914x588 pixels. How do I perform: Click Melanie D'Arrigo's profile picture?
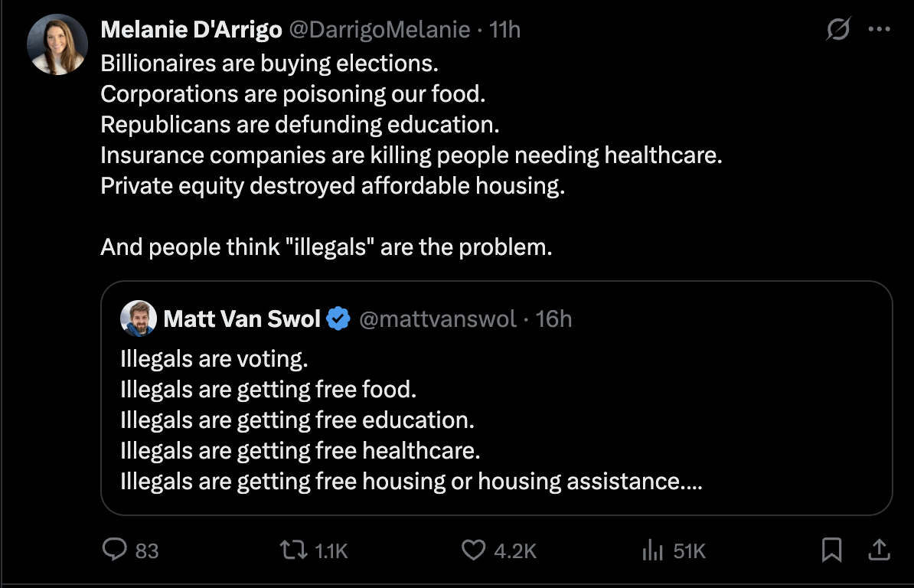click(x=57, y=44)
